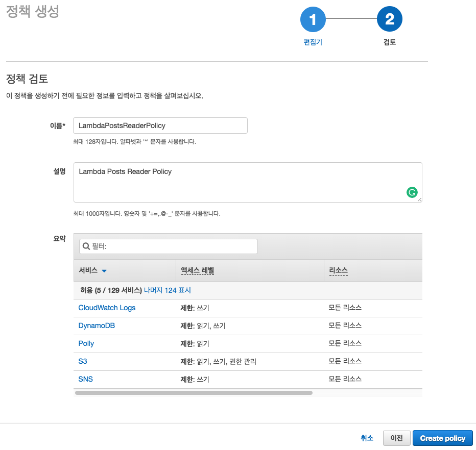Click 취소 to cancel policy creation
This screenshot has height=450, width=476.
tap(367, 438)
